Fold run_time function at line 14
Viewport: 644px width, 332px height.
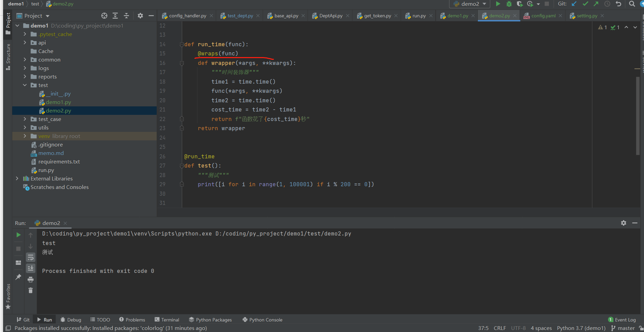tap(182, 44)
